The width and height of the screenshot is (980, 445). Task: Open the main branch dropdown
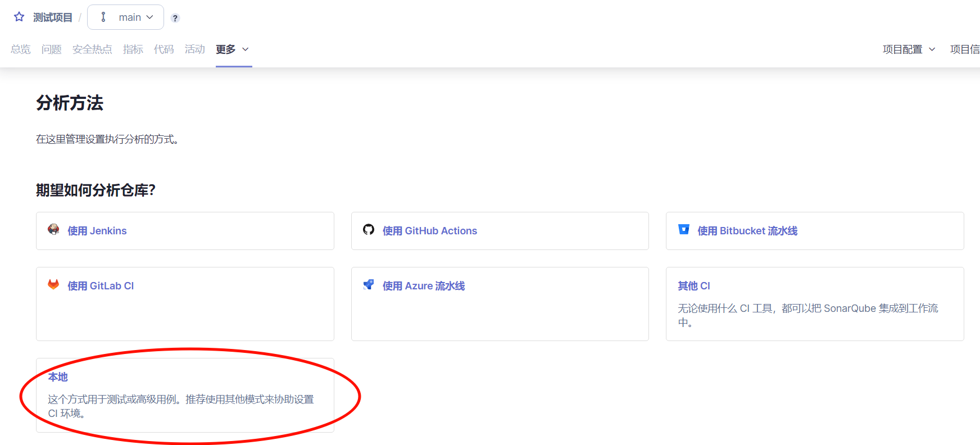click(x=125, y=17)
